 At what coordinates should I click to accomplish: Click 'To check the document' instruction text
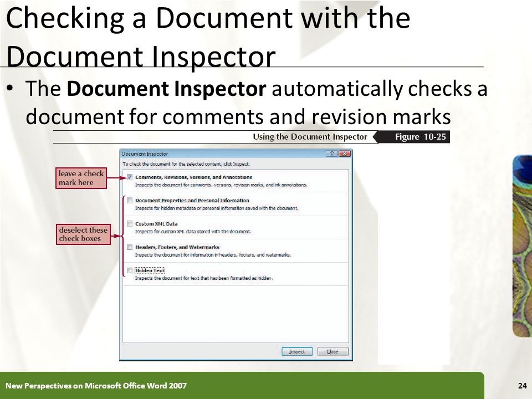pos(186,164)
